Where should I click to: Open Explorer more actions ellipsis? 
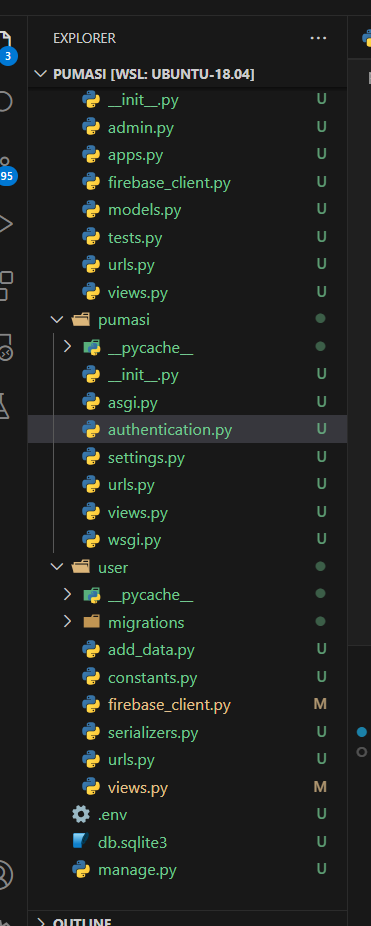tap(318, 38)
